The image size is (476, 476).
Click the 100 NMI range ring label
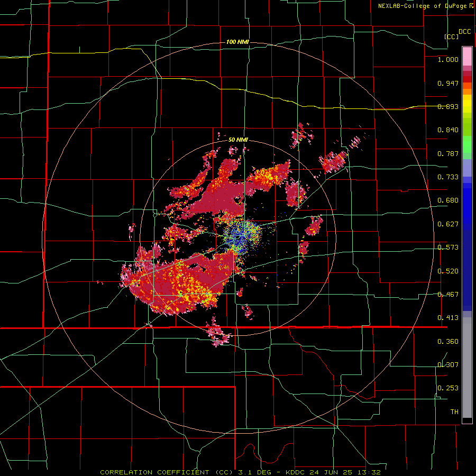point(237,42)
